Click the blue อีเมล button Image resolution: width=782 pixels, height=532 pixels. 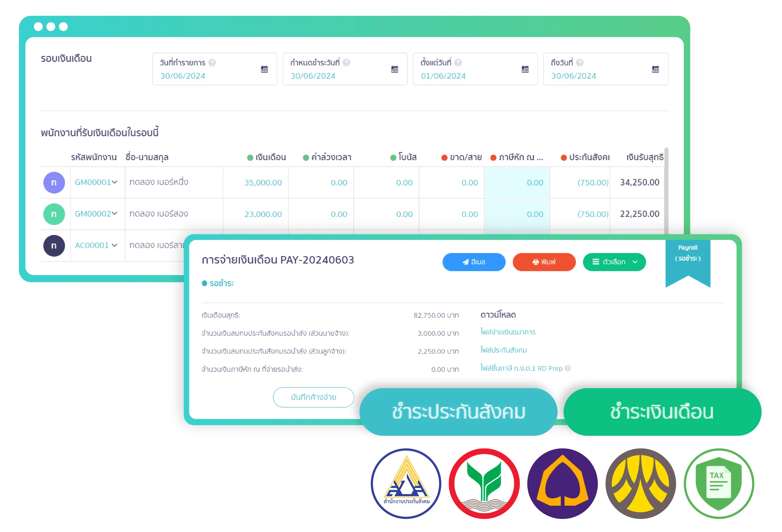tap(474, 262)
